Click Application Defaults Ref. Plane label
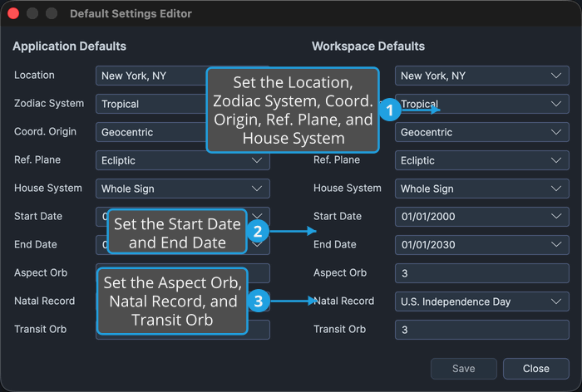This screenshot has width=582, height=392. coord(37,159)
